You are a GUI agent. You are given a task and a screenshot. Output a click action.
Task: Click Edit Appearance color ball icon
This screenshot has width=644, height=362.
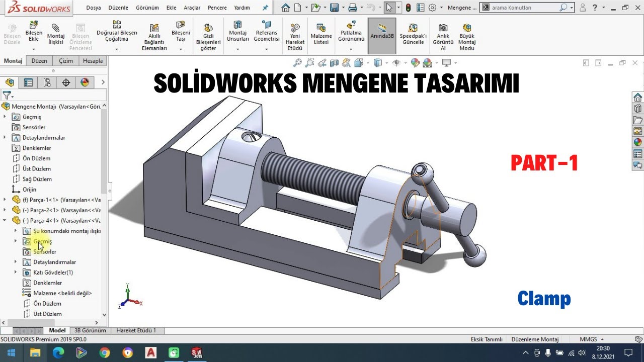415,63
